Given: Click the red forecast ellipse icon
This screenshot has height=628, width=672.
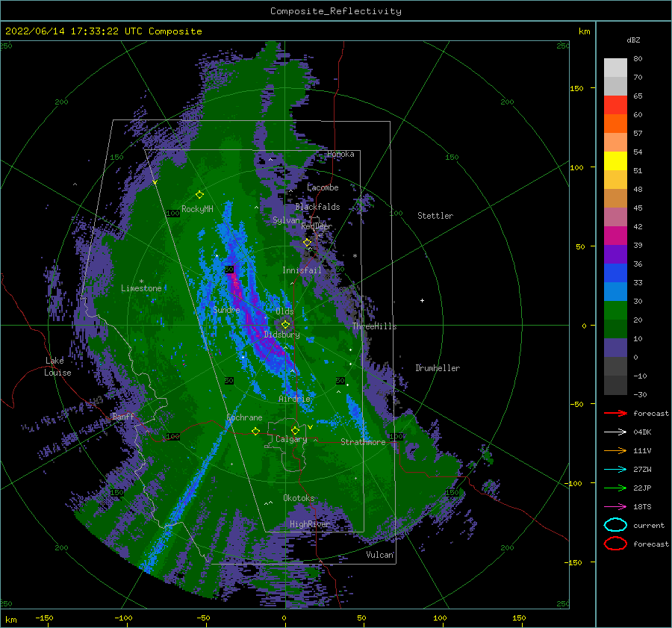Looking at the screenshot, I should coord(615,544).
